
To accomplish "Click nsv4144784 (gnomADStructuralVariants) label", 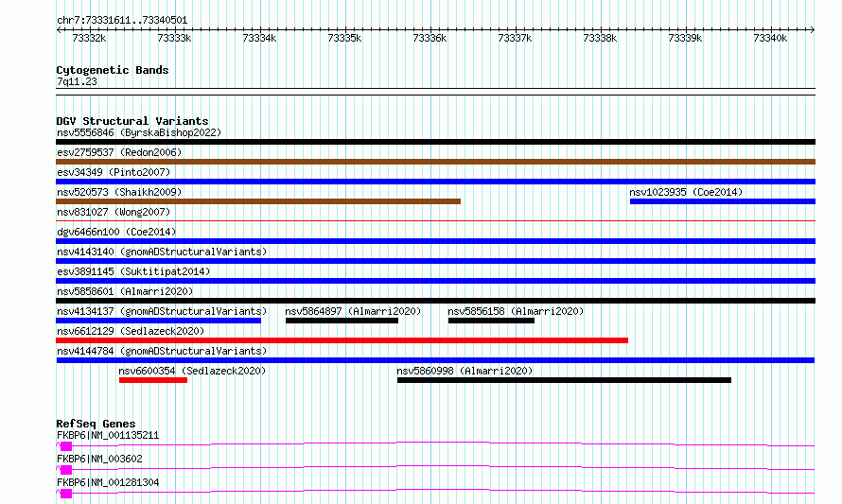I will click(162, 351).
